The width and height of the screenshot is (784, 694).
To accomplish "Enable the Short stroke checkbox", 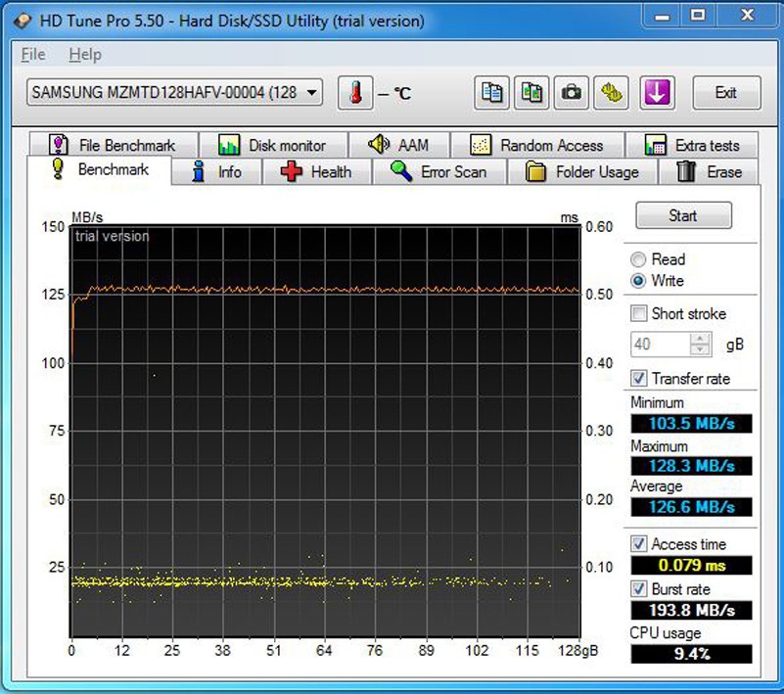I will (x=639, y=314).
